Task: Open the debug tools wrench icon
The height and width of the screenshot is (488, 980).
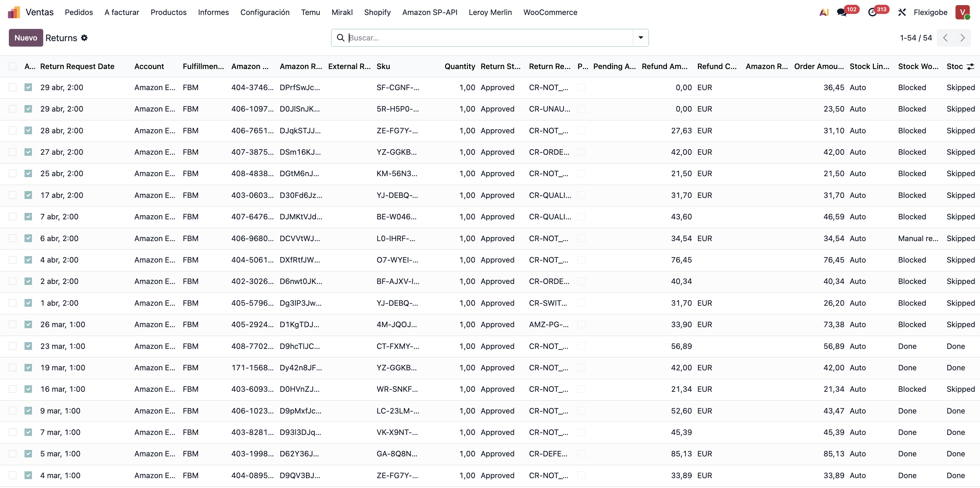Action: [902, 12]
